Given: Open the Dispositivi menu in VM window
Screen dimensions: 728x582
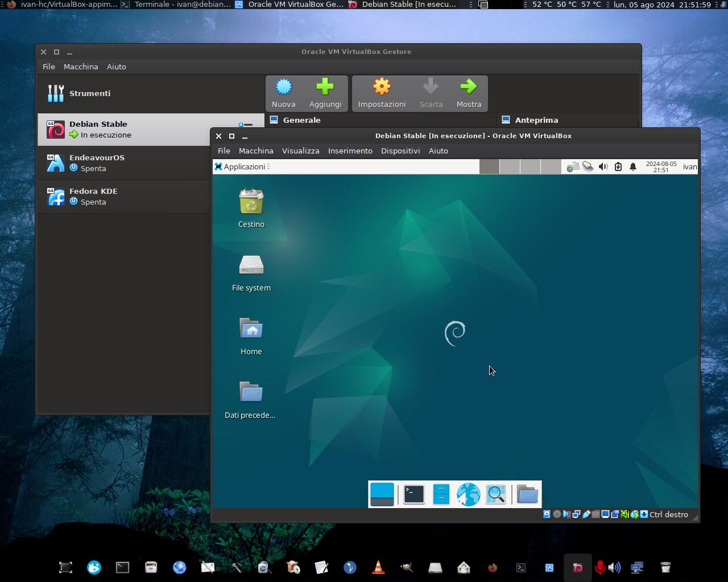Looking at the screenshot, I should [400, 151].
